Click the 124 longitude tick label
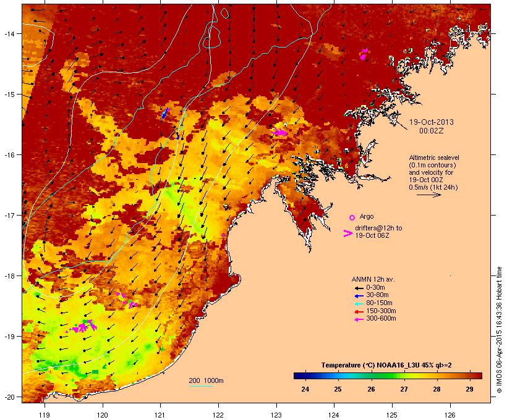The height and width of the screenshot is (420, 507). point(334,415)
